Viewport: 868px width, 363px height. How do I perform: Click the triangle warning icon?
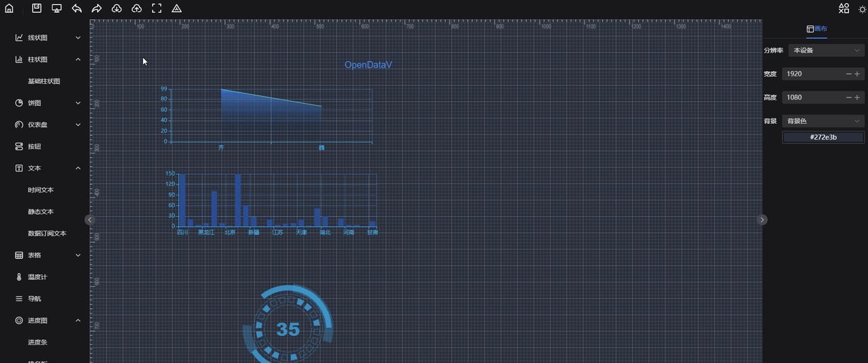tap(176, 9)
